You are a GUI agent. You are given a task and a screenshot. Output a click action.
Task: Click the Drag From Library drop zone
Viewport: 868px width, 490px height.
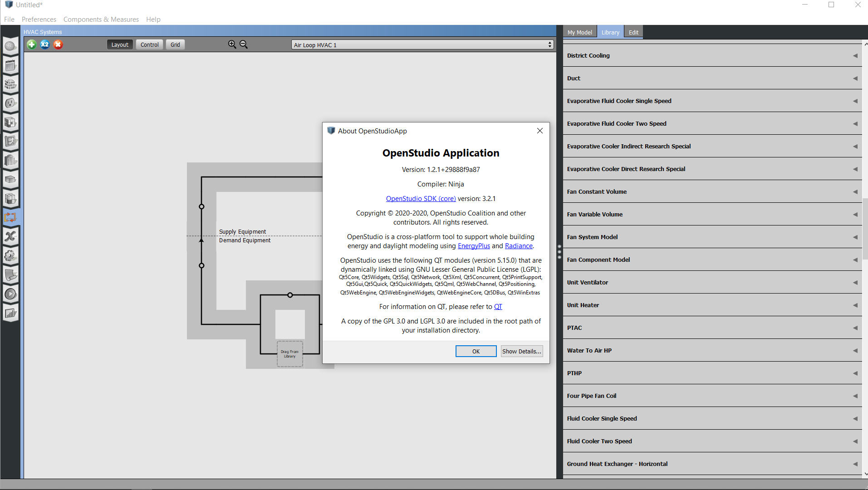point(290,353)
